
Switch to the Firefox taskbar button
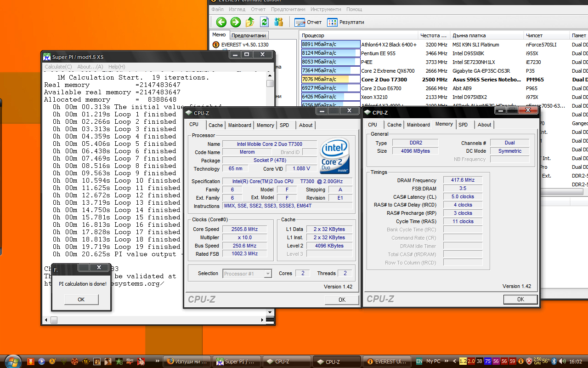(x=187, y=362)
